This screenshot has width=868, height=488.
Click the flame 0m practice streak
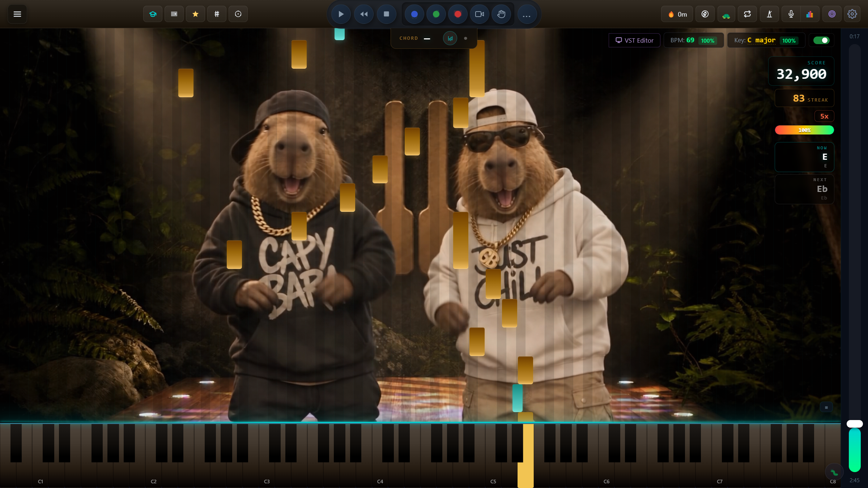coord(677,14)
